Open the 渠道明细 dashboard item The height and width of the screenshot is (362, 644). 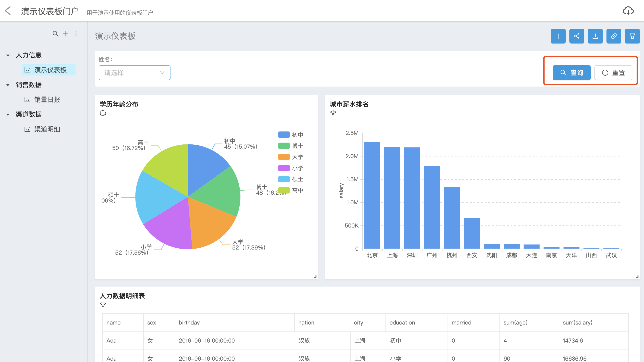pos(47,129)
